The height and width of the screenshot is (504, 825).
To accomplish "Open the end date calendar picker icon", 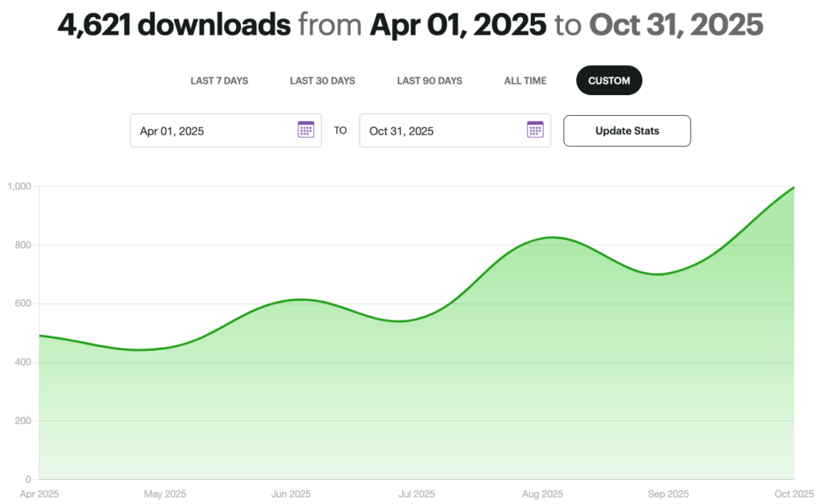I will click(535, 130).
